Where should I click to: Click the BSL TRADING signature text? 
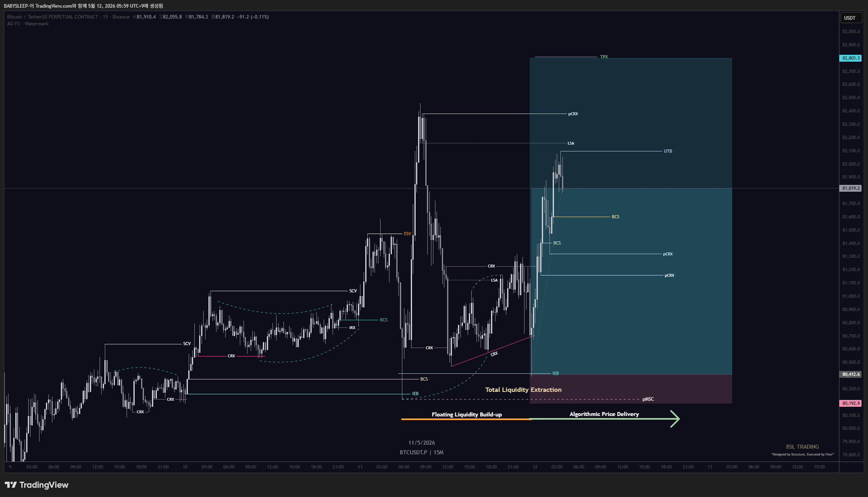[x=802, y=447]
